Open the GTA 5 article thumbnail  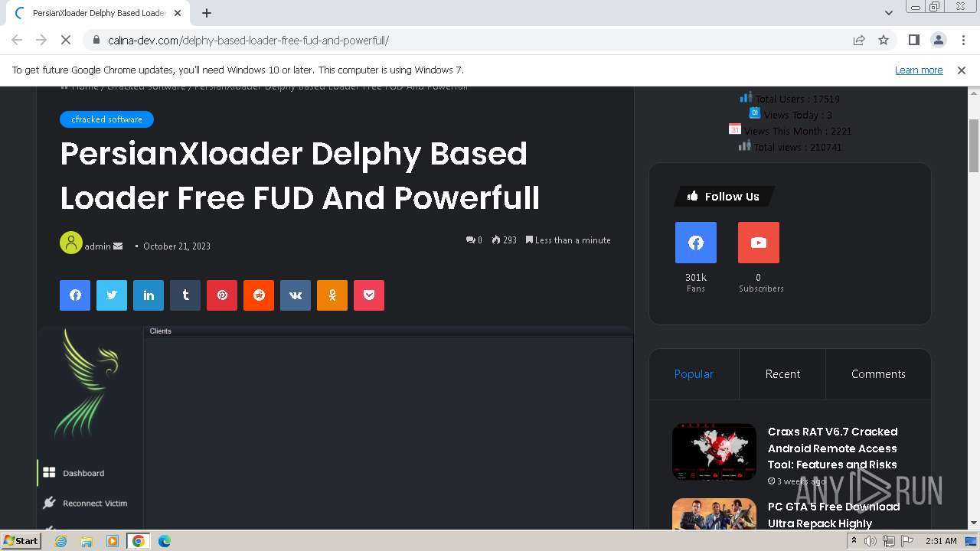coord(714,514)
